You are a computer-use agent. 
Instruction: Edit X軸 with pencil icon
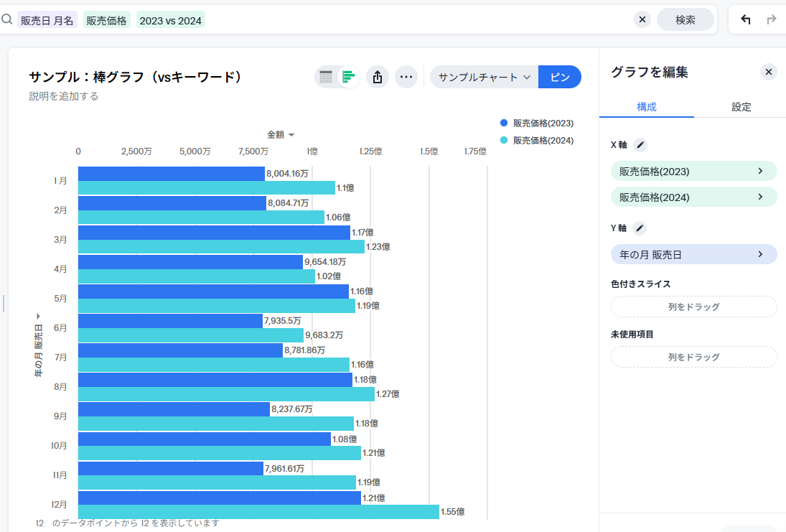(x=640, y=145)
